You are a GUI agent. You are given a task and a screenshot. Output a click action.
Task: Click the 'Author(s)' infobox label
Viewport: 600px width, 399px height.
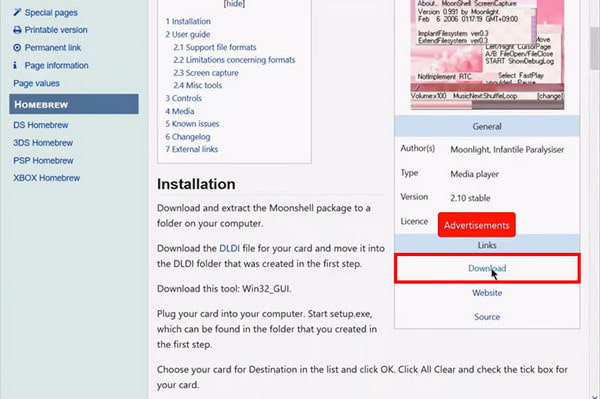[417, 148]
